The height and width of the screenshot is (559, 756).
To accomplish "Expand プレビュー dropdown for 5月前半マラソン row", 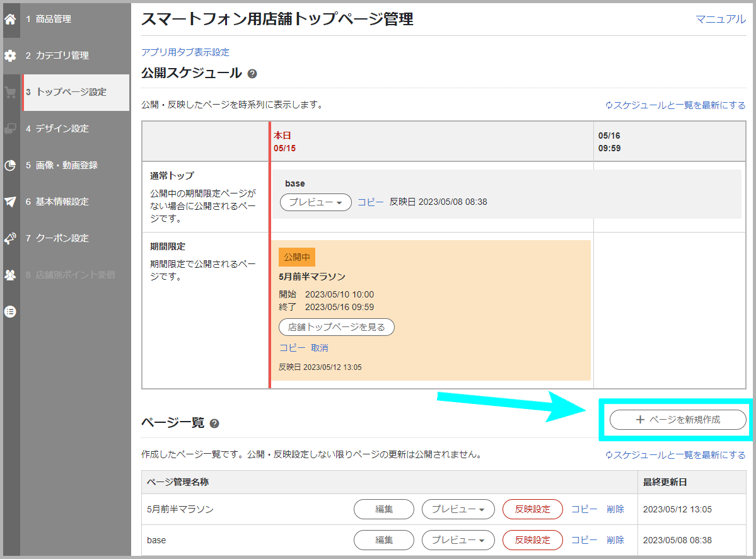I will [458, 509].
